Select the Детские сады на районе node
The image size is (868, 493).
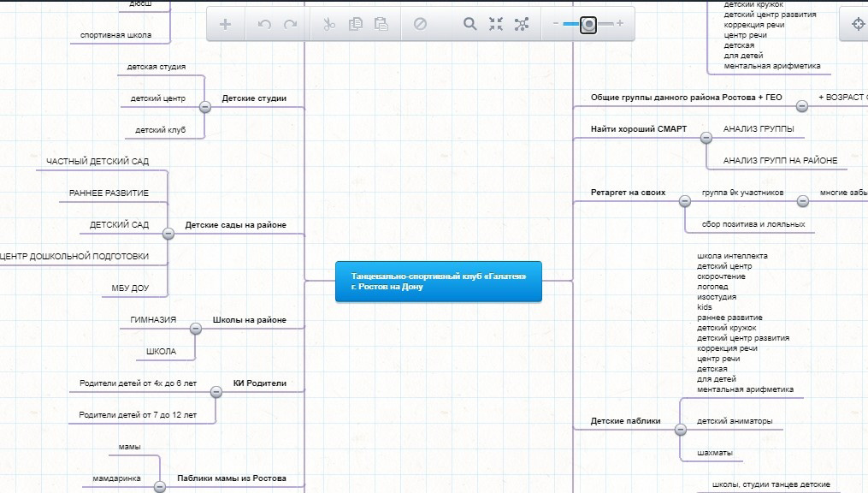pos(235,224)
